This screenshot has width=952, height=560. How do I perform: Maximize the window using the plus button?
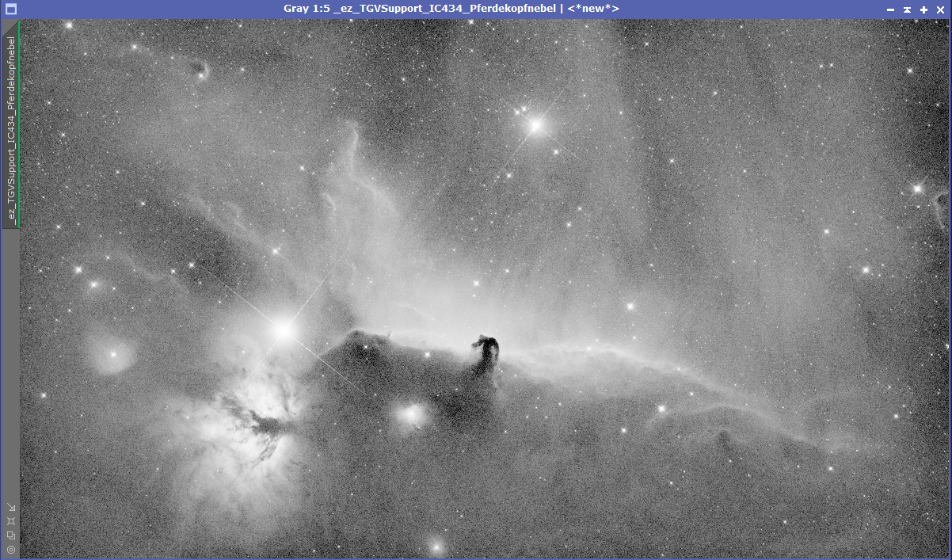pos(923,9)
